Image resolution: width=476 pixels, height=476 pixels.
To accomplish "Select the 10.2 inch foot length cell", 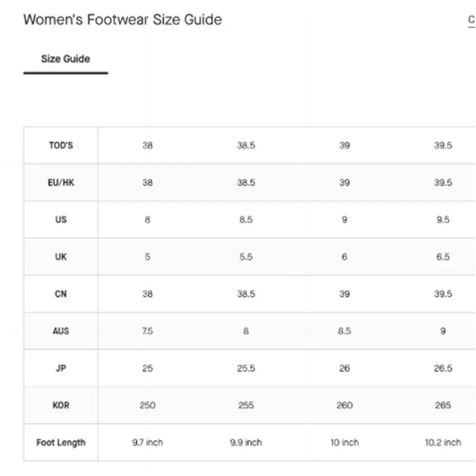I will click(443, 443).
